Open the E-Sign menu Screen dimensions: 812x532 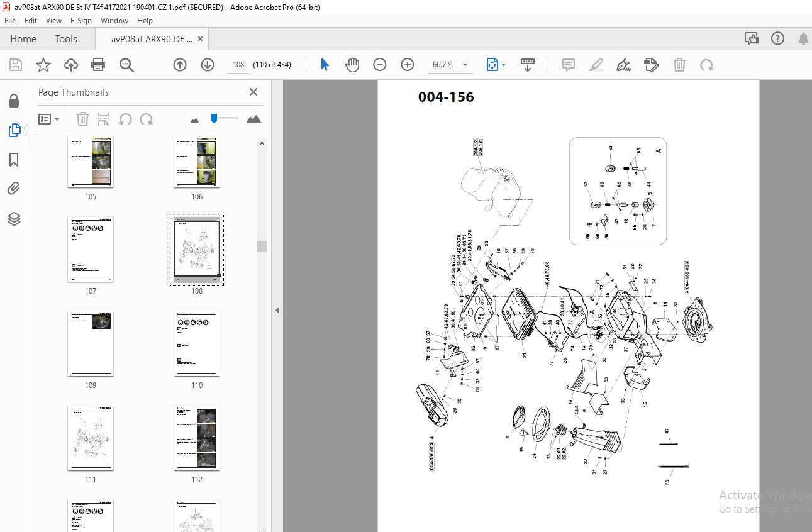tap(81, 21)
